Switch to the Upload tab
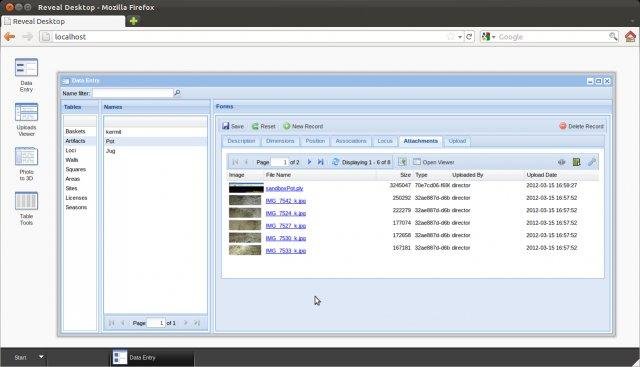Image resolution: width=640 pixels, height=367 pixels. pos(457,141)
